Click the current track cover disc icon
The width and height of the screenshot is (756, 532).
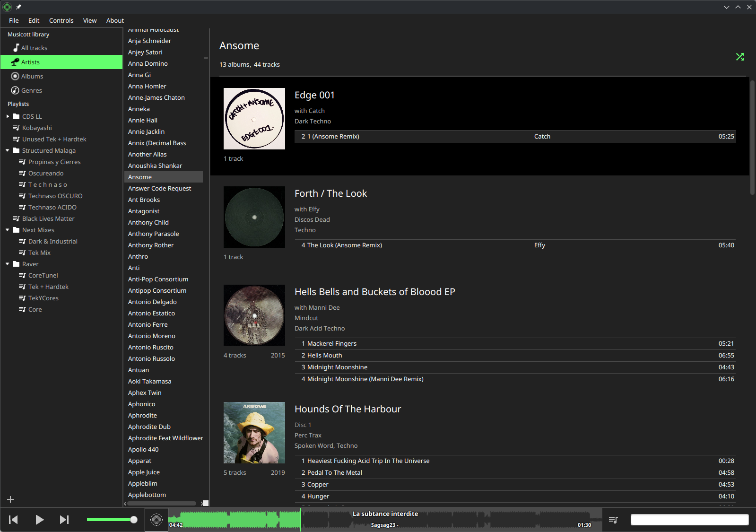pos(156,520)
